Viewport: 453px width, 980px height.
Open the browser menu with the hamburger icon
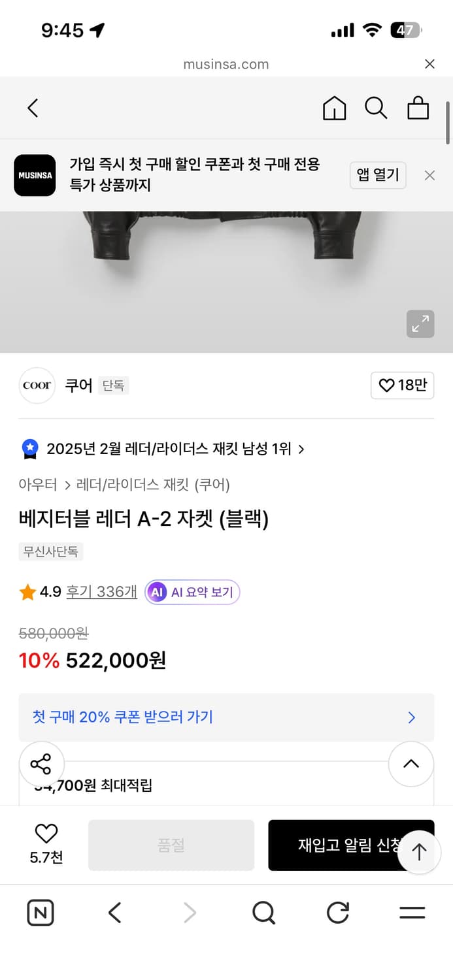411,913
